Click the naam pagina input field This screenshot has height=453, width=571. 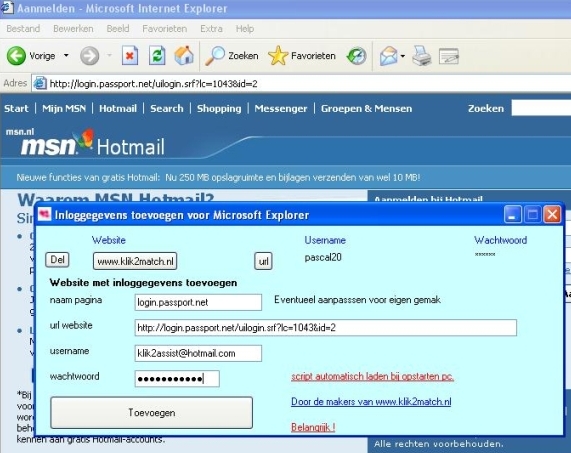[x=198, y=302]
